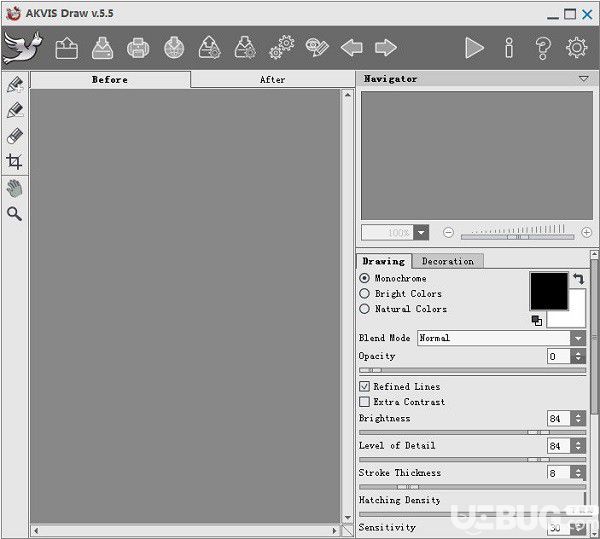600x539 pixels.
Task: Select the Monochrome radio option
Action: point(364,278)
